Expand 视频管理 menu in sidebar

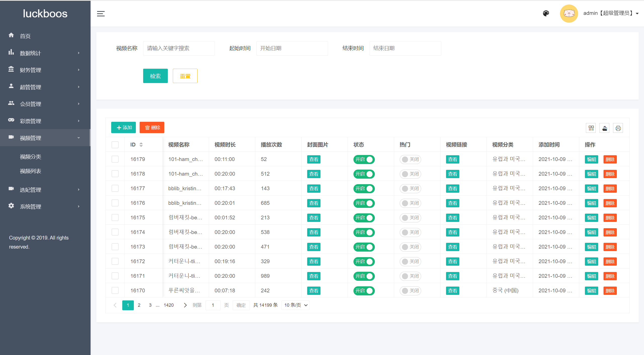coord(44,137)
